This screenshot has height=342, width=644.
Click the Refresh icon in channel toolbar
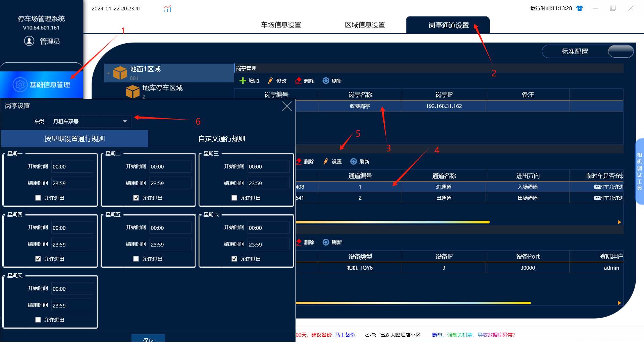tap(354, 161)
